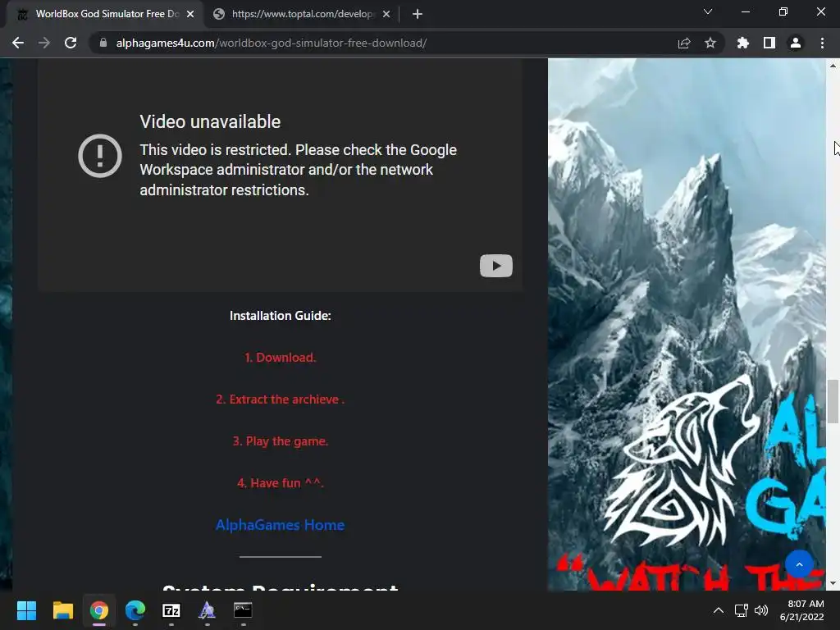Restore down the Chrome window

coord(783,11)
